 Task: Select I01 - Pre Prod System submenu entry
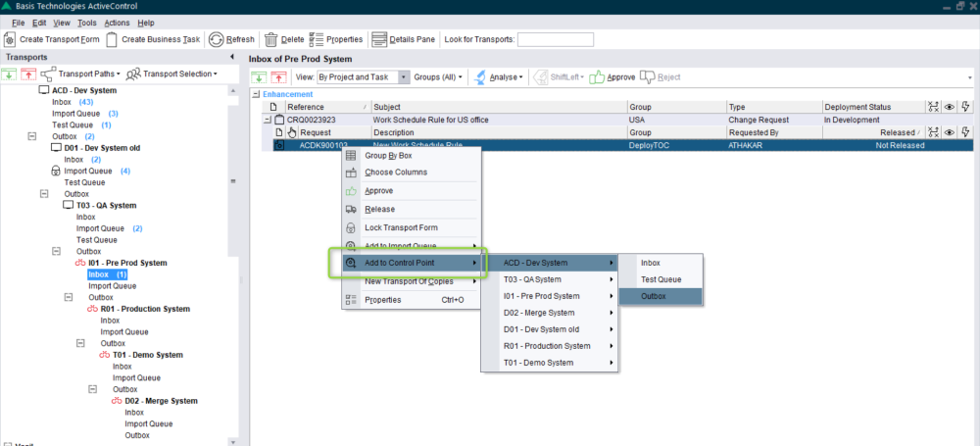(550, 296)
